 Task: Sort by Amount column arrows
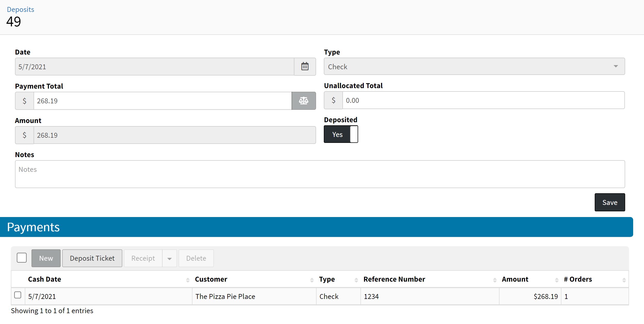pyautogui.click(x=557, y=280)
